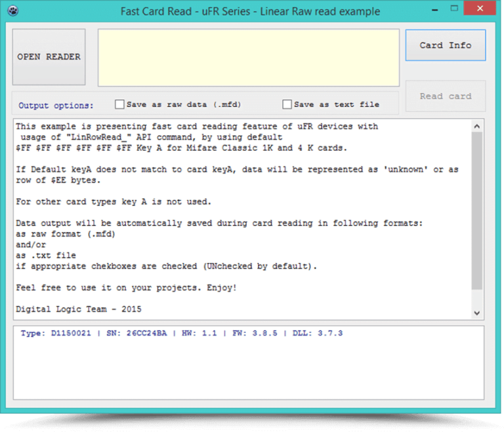Open Card Info
The width and height of the screenshot is (504, 432).
(446, 45)
